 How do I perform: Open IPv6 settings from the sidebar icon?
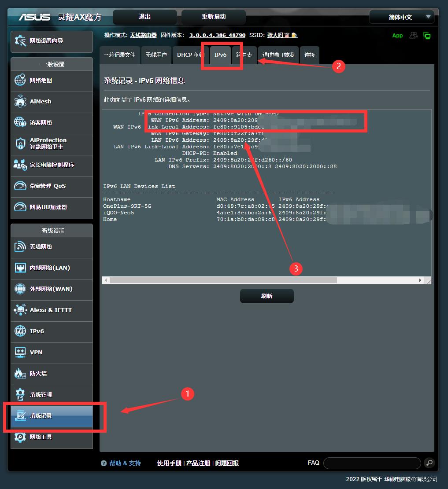point(20,332)
